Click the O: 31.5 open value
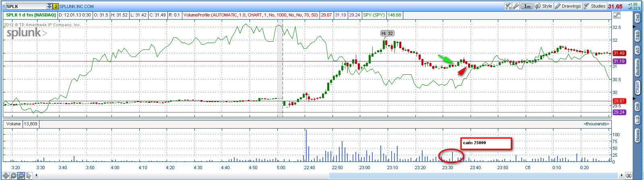The width and height of the screenshot is (644, 180). (x=101, y=15)
